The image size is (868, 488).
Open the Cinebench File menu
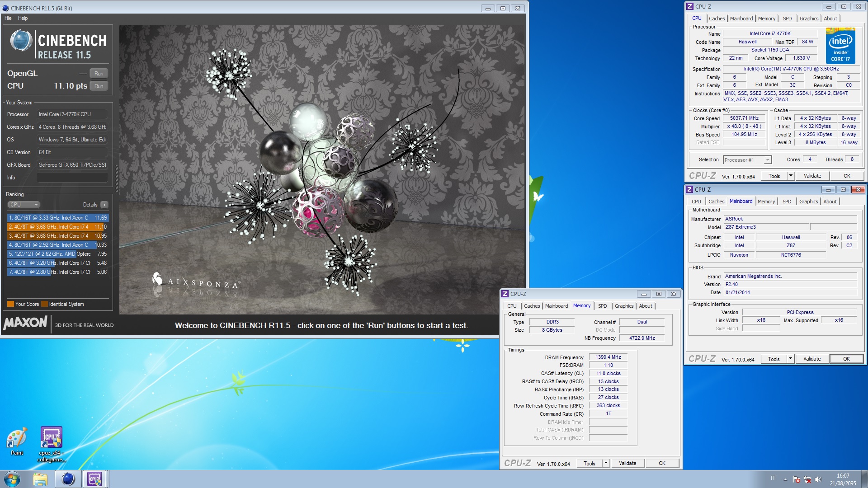pos(8,18)
